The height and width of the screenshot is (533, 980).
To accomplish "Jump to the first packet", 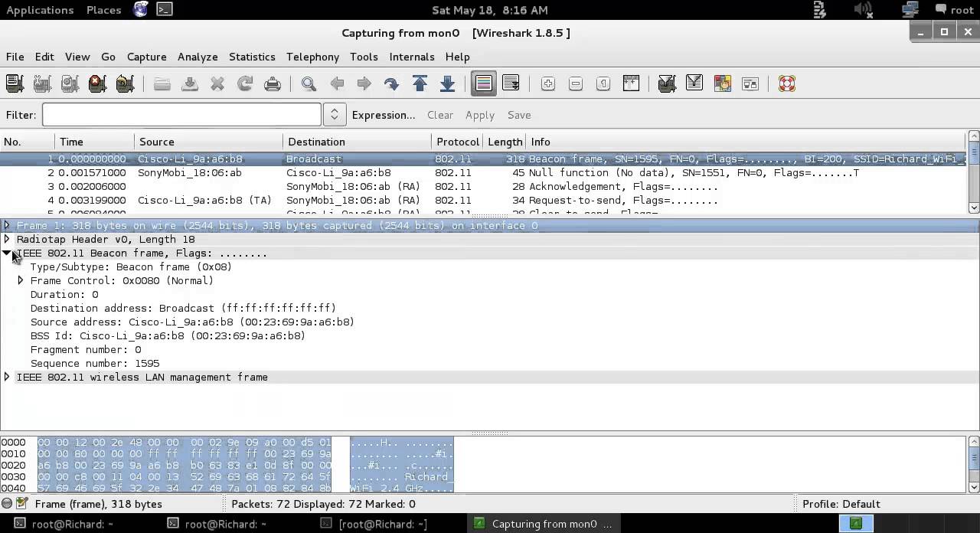I will (x=420, y=83).
